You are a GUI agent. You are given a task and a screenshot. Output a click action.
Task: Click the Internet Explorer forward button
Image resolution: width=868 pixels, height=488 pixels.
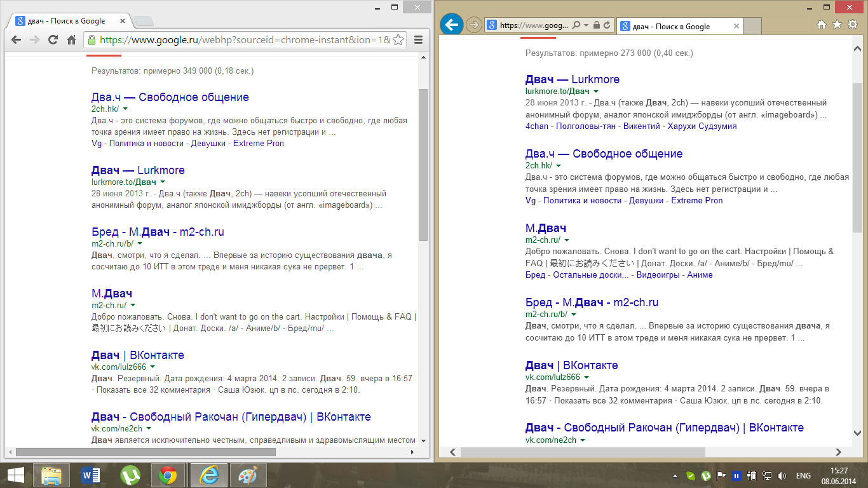[x=473, y=25]
